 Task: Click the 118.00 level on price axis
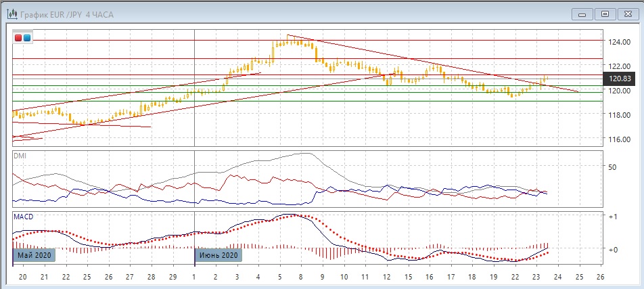(x=620, y=115)
